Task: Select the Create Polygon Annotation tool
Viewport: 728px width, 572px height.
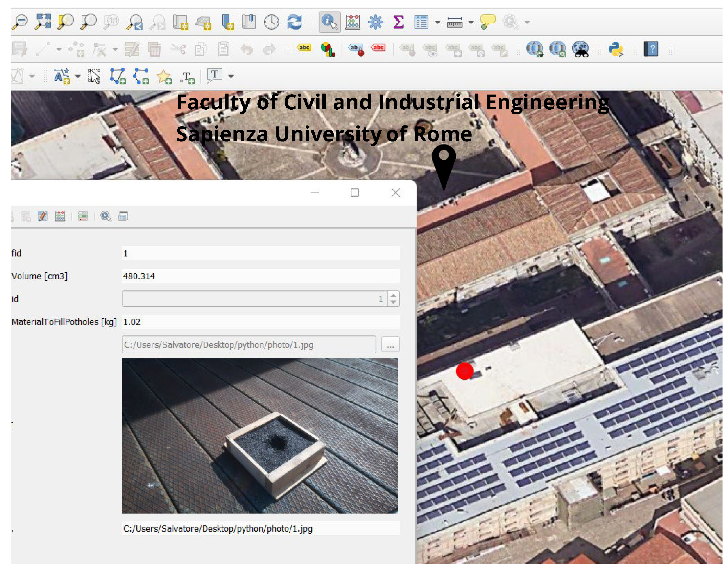Action: pos(118,76)
